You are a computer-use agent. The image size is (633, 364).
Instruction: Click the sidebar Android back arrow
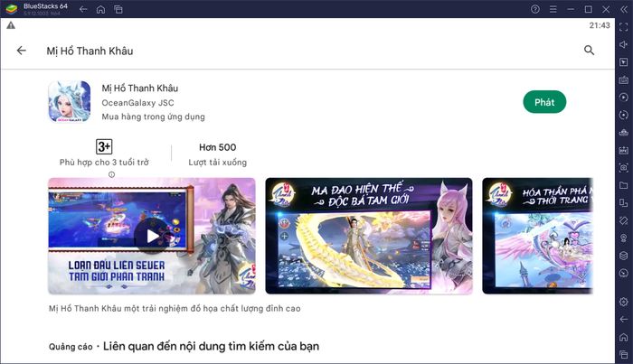pyautogui.click(x=624, y=319)
